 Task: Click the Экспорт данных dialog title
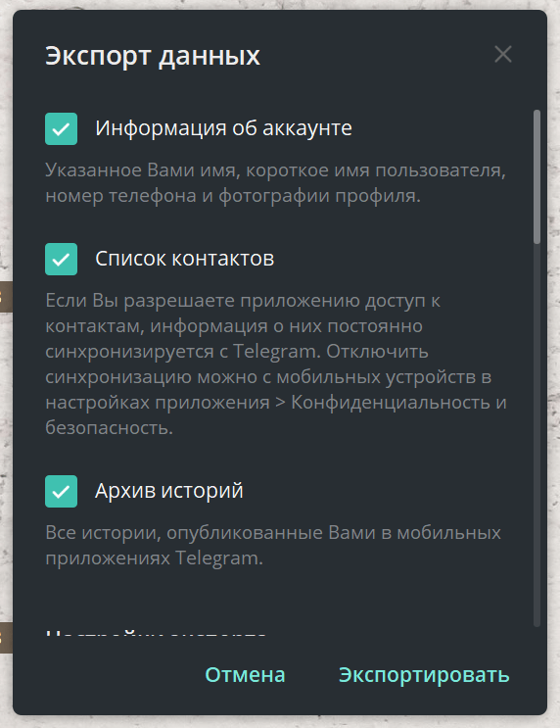[153, 55]
